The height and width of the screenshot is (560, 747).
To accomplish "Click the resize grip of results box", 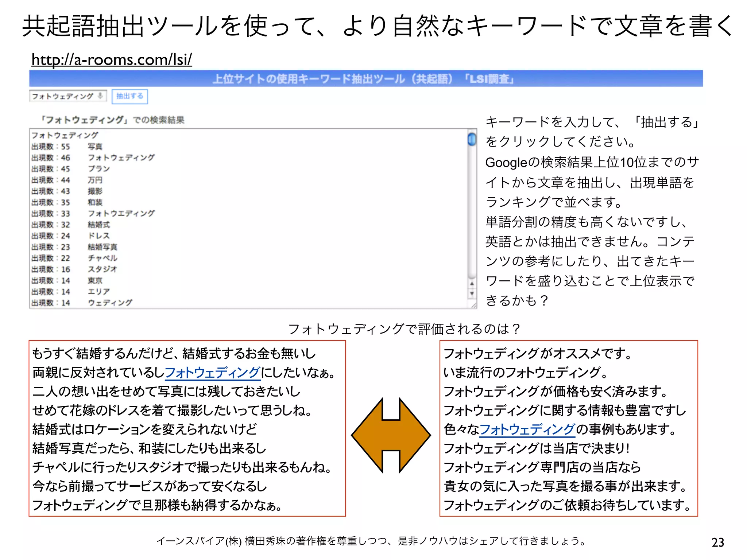I will [473, 305].
